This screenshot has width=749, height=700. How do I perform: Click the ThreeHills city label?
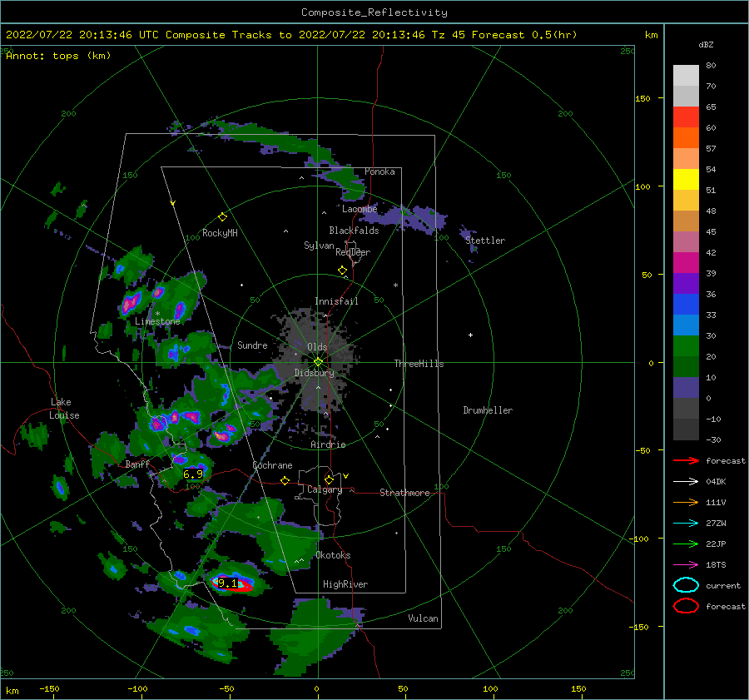point(419,364)
